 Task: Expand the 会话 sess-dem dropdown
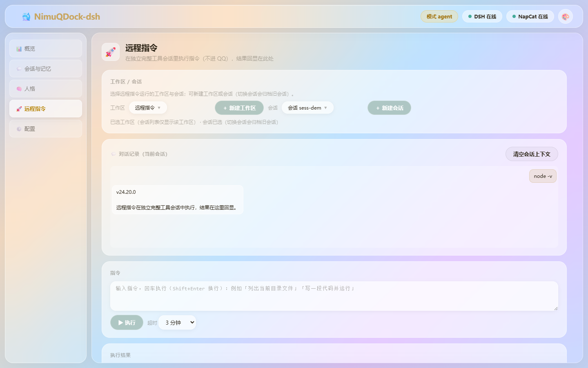pos(307,108)
